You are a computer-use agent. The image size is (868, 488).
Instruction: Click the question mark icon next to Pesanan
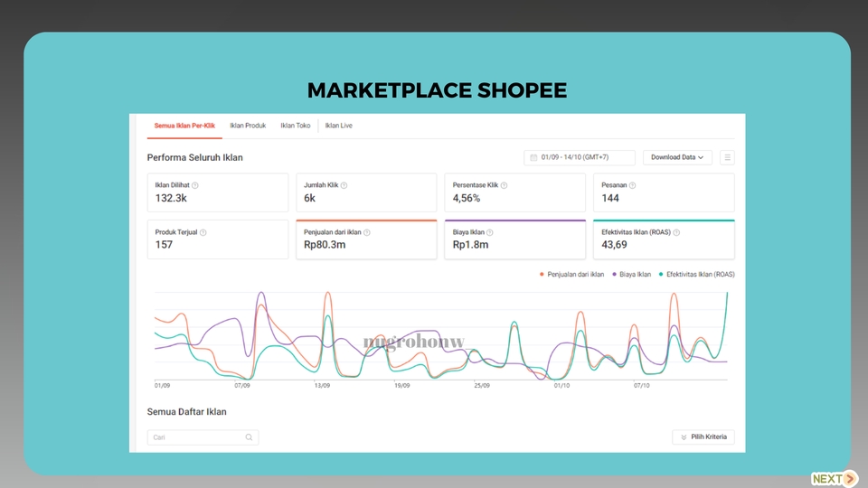tap(632, 185)
